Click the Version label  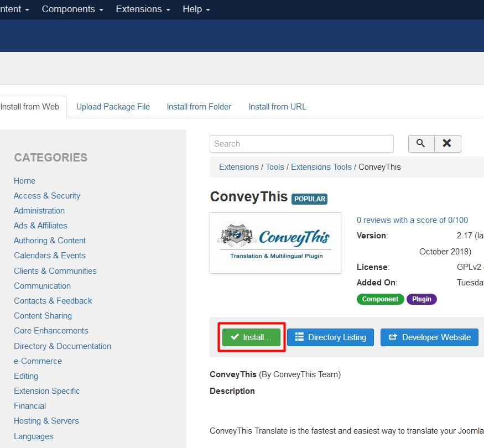coord(372,236)
